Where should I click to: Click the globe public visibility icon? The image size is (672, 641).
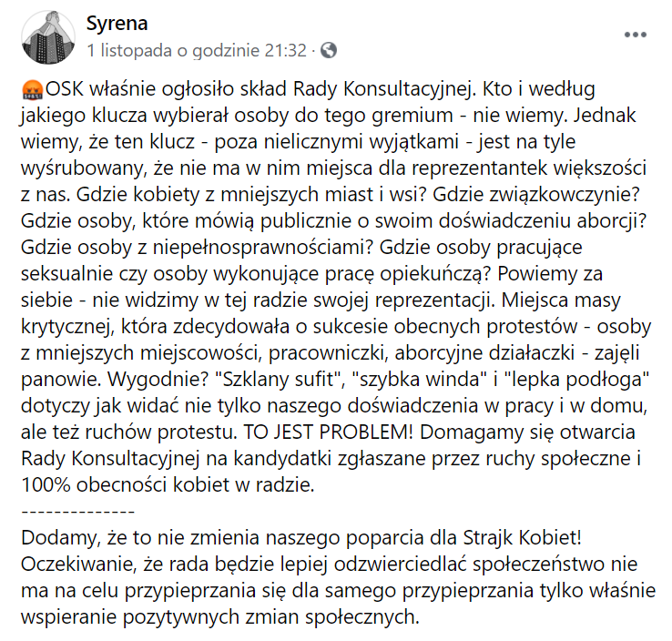(x=329, y=50)
